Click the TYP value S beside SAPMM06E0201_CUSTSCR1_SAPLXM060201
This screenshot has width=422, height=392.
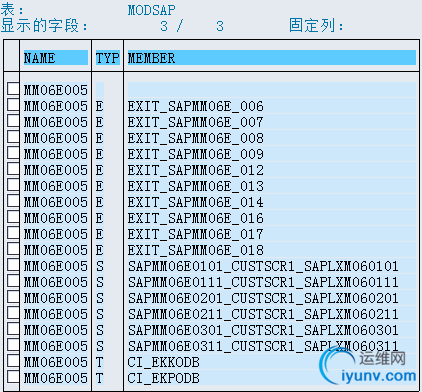[100, 298]
